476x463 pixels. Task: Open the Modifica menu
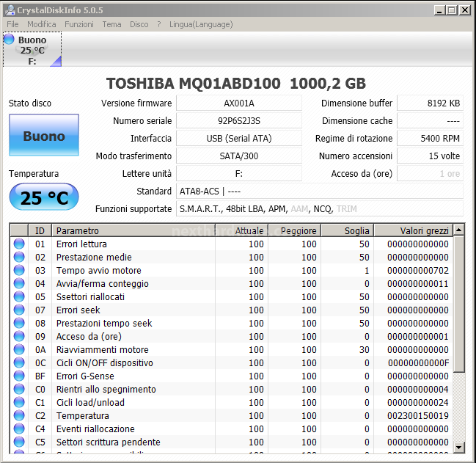coord(42,24)
